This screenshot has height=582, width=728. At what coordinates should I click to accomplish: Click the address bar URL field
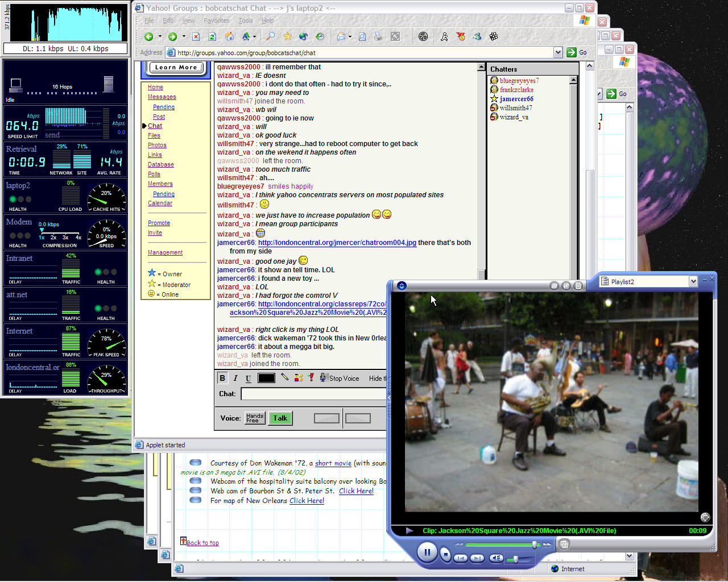365,52
